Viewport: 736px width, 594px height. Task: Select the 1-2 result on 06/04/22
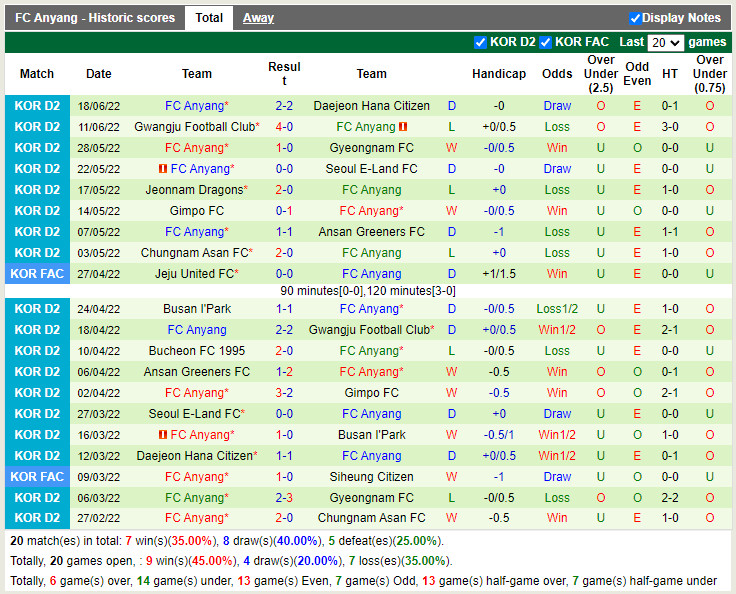tap(284, 372)
